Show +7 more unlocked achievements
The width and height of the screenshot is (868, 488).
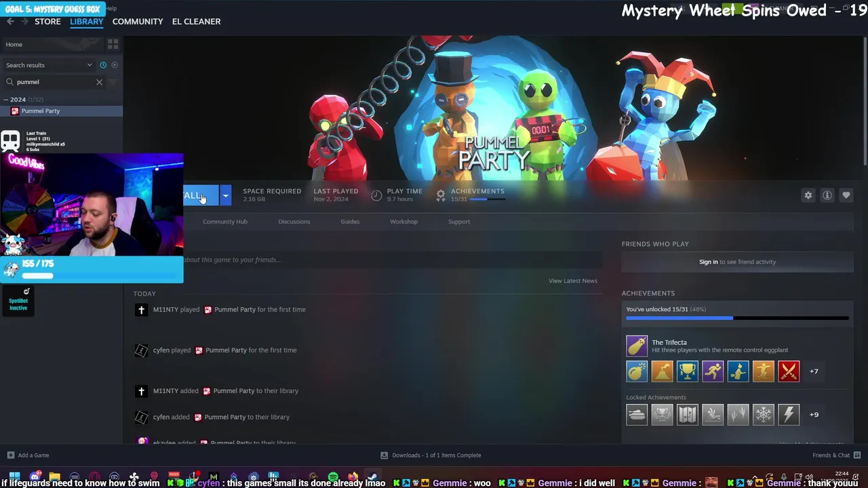click(x=814, y=371)
